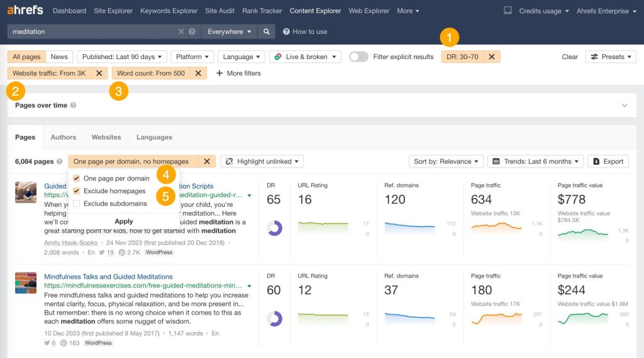644x358 pixels.
Task: Open the notifications monitor icon
Action: 508,10
